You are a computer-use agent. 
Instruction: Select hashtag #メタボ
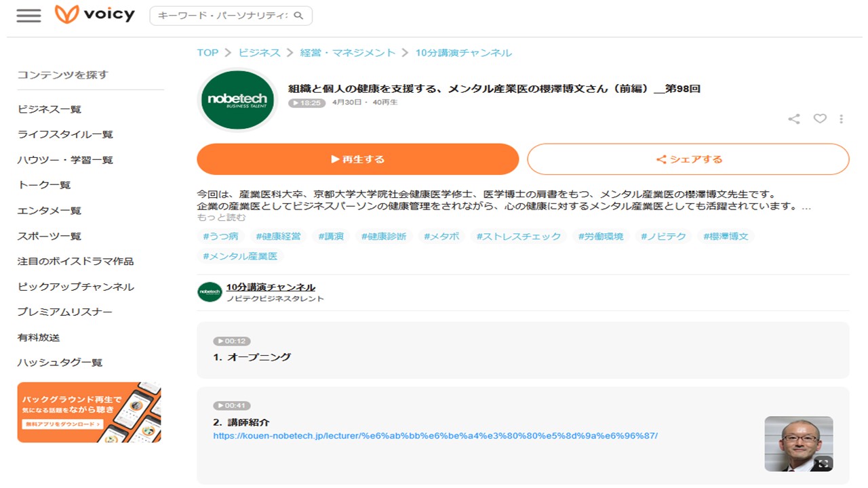[x=441, y=237]
